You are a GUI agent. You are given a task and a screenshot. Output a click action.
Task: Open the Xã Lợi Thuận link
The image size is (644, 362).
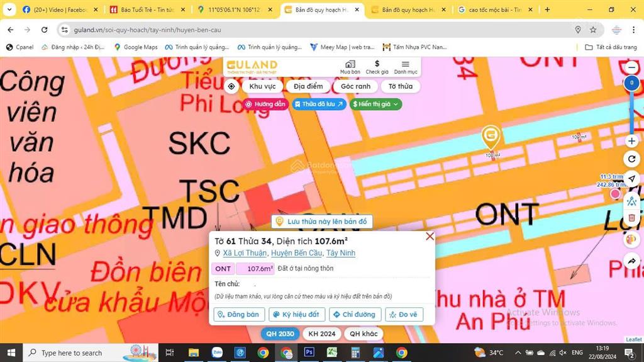point(245,253)
